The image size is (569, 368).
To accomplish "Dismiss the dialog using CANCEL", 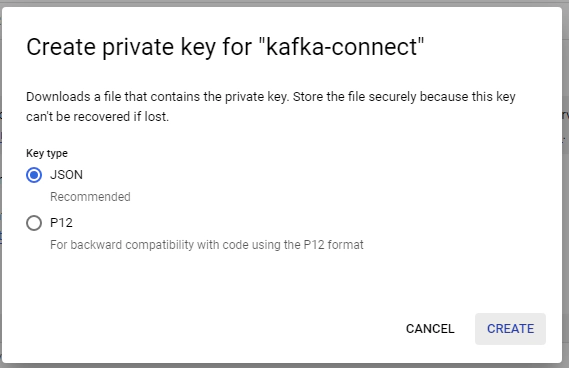I will (430, 329).
